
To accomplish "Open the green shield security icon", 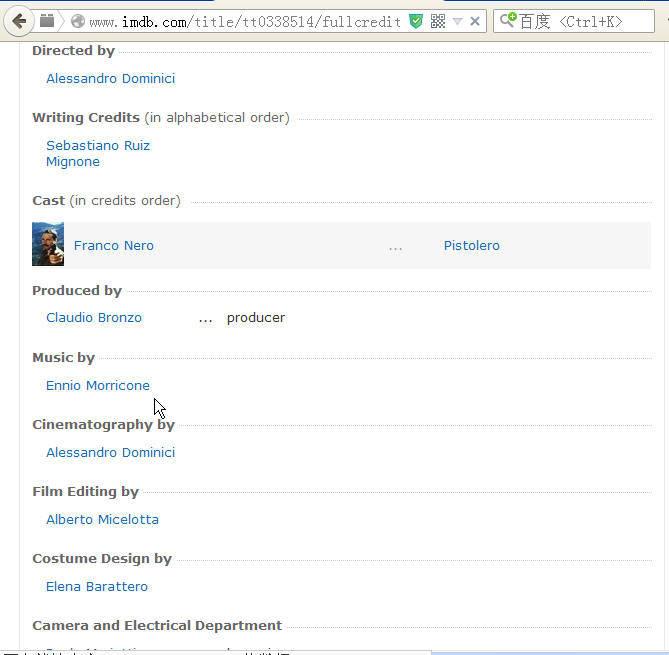I will coord(416,21).
